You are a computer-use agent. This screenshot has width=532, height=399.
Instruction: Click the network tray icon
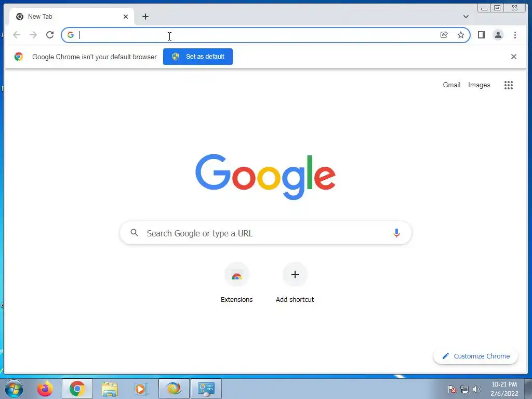464,389
